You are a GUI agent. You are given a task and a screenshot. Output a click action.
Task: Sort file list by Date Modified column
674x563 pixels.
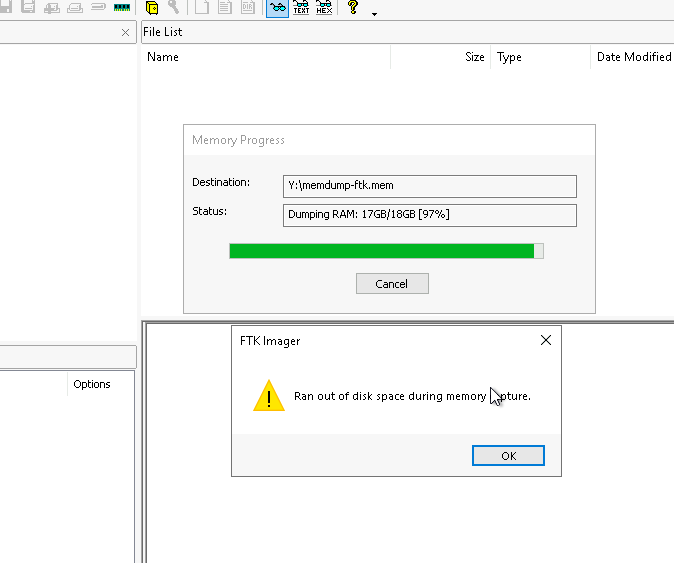tap(633, 57)
